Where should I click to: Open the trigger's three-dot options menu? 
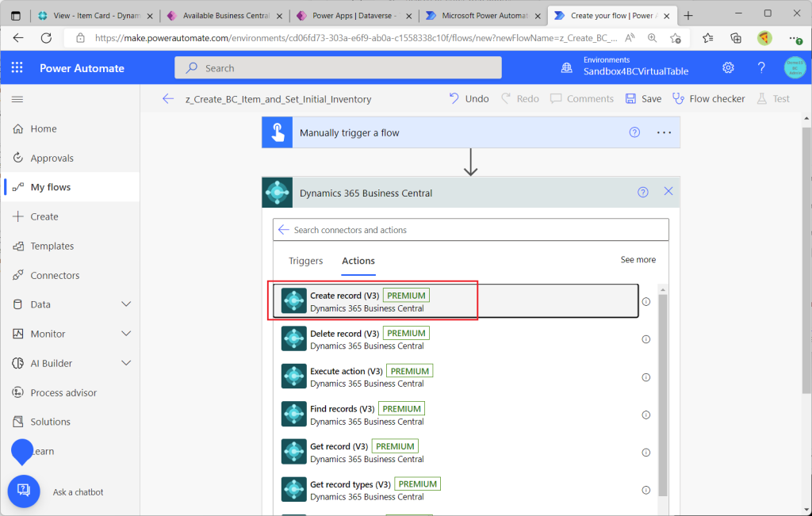pyautogui.click(x=664, y=132)
